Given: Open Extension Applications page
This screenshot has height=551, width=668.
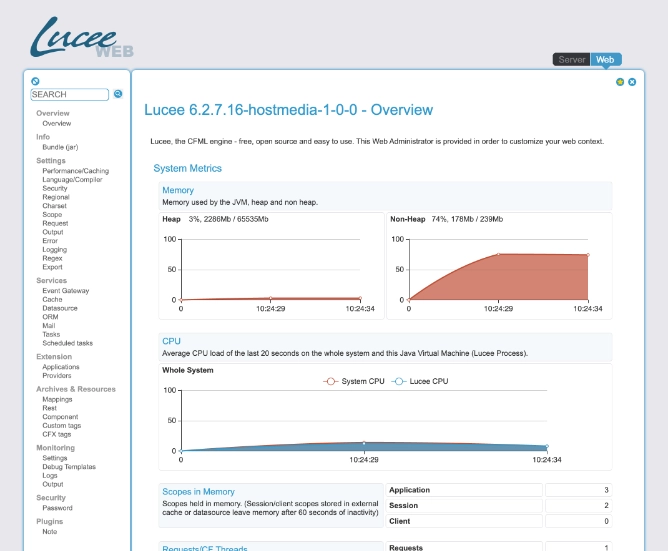Looking at the screenshot, I should pos(60,367).
